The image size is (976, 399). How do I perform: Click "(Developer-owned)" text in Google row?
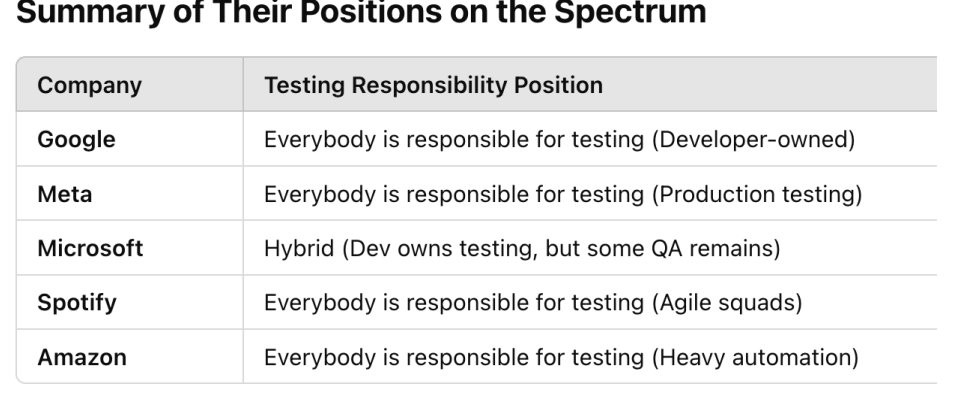[x=753, y=139]
